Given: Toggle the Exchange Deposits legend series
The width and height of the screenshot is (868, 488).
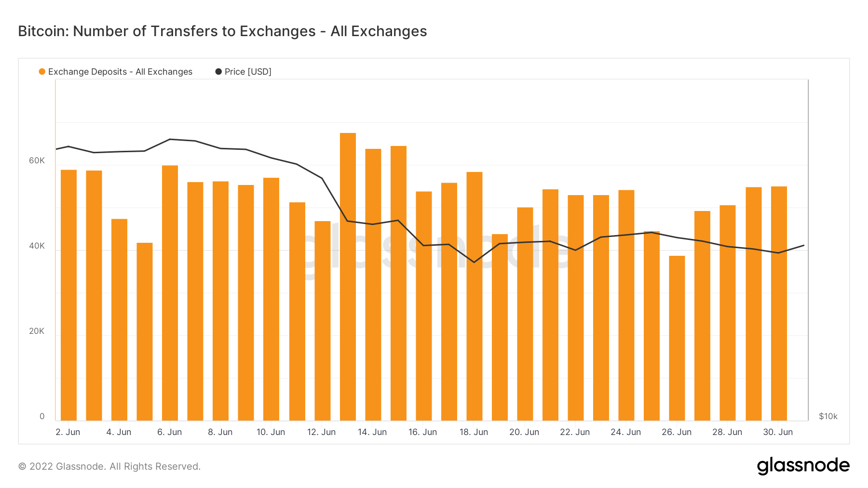Looking at the screenshot, I should click(x=120, y=72).
